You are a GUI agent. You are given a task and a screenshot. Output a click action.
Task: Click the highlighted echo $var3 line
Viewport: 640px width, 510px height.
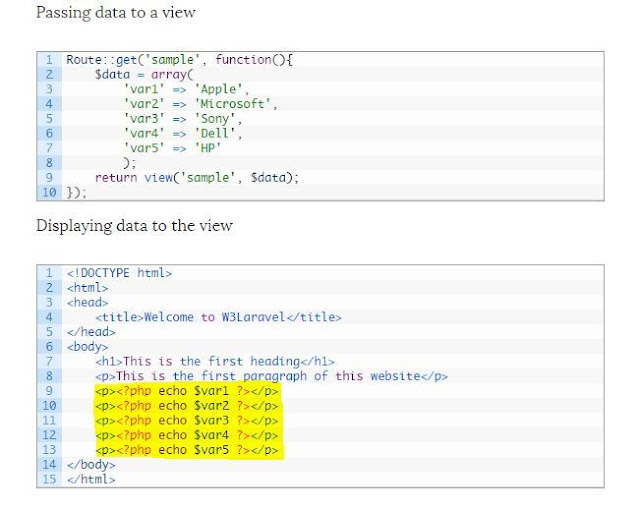187,421
